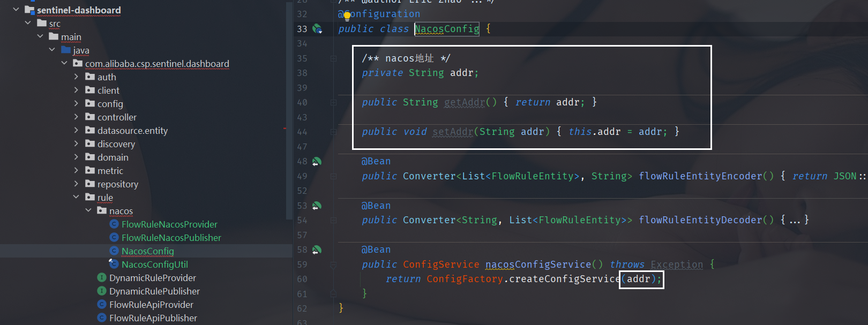Select the controller package label
This screenshot has width=868, height=325.
tap(117, 117)
